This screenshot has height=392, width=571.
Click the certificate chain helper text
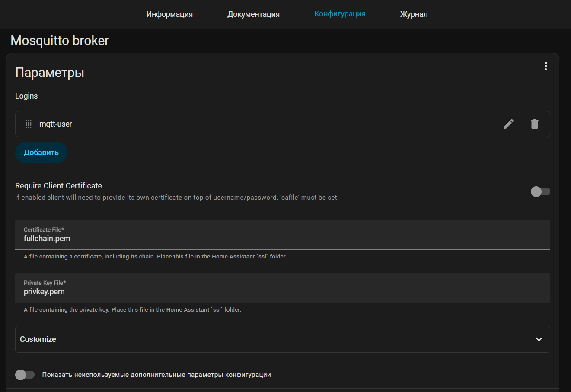[155, 257]
